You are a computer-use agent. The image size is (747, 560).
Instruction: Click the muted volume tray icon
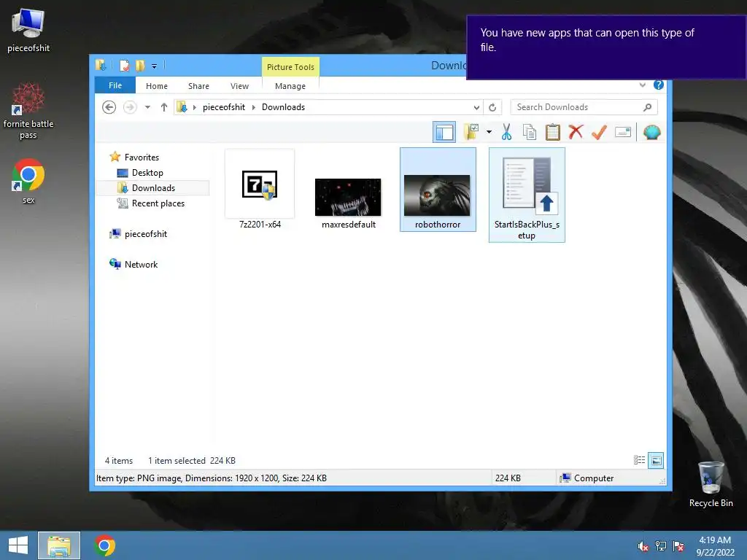pyautogui.click(x=643, y=546)
